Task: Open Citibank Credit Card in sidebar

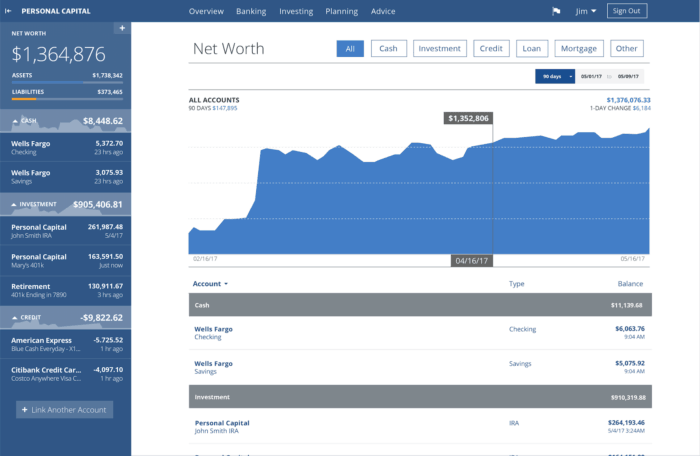Action: [65, 374]
